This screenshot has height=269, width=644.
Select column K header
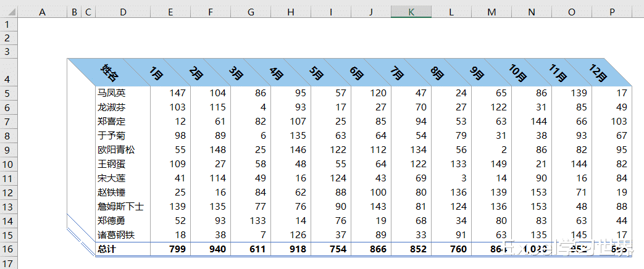coord(411,12)
